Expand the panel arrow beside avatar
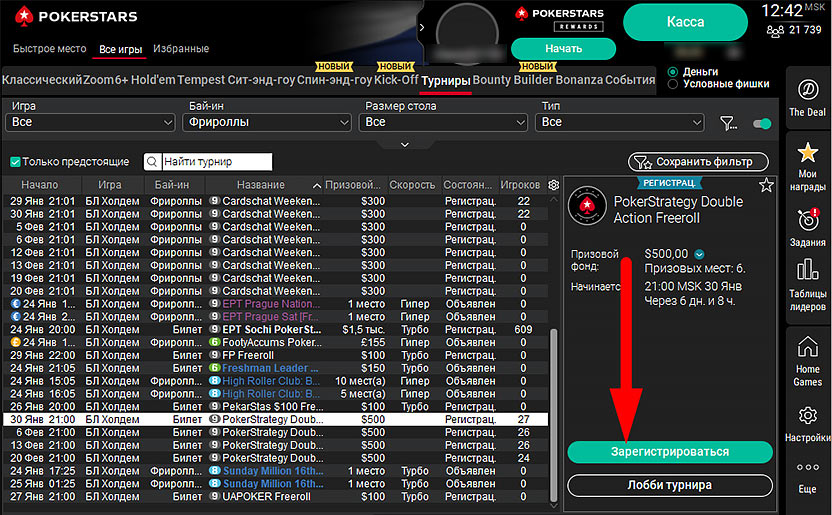Screen dimensions: 832x515 pos(422,27)
